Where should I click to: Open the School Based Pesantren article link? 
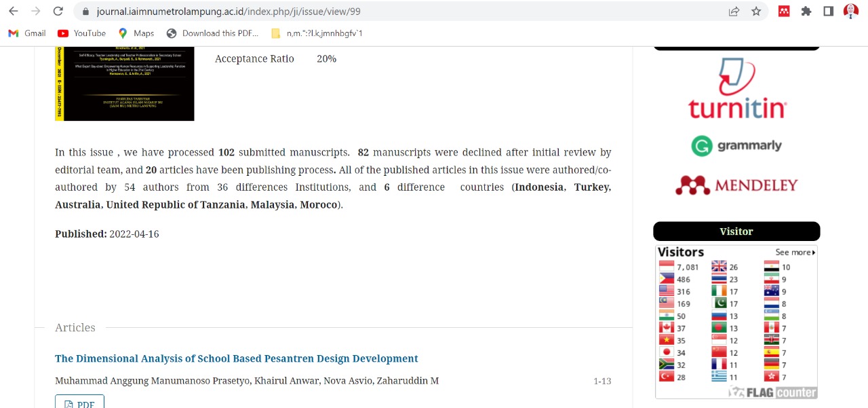[x=236, y=358]
